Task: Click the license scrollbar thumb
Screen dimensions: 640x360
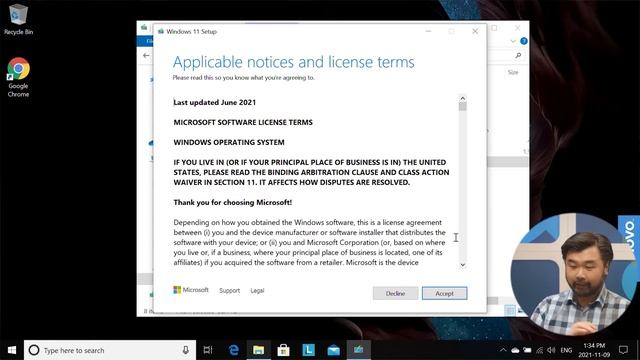Action: click(462, 107)
